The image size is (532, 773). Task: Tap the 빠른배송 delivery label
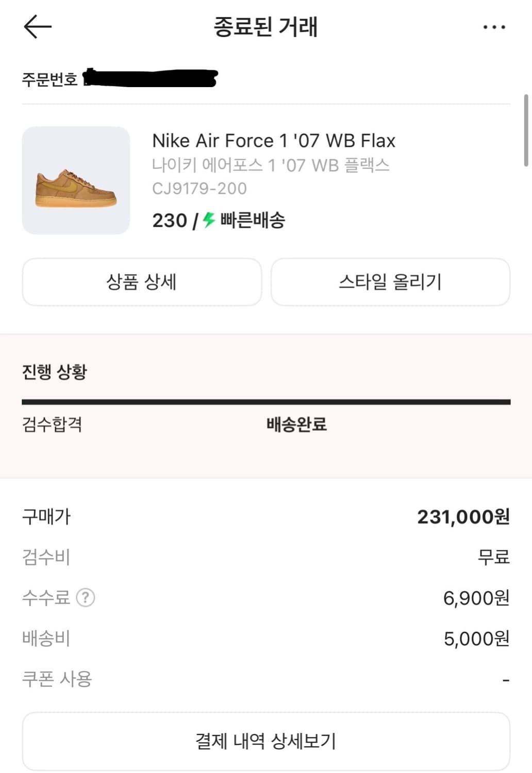click(x=253, y=220)
